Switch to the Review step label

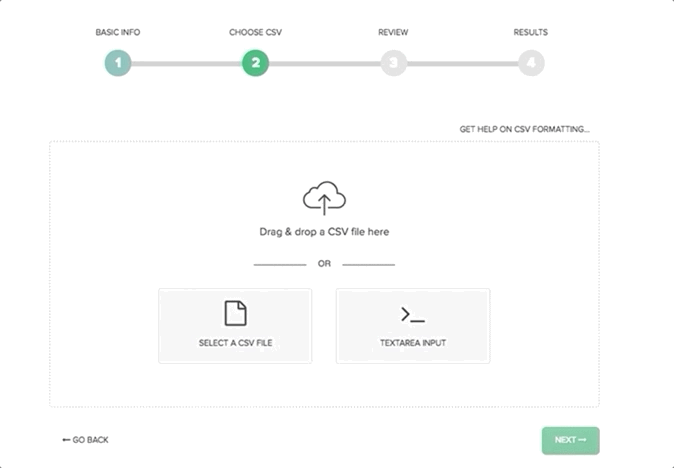point(393,32)
